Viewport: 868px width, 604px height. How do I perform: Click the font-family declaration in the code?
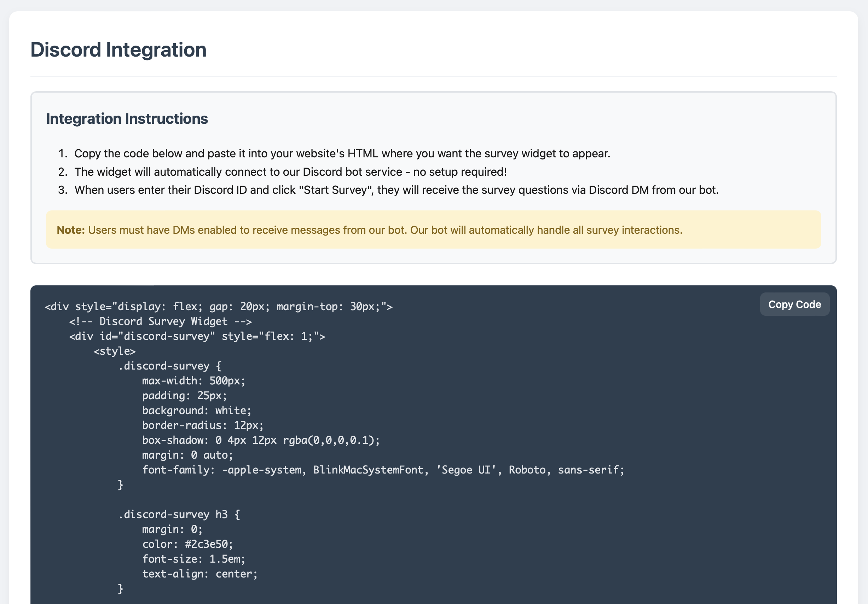click(383, 470)
